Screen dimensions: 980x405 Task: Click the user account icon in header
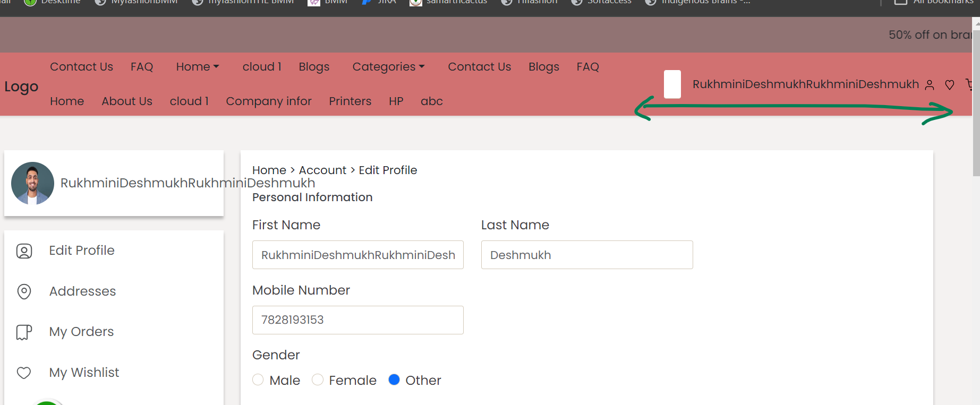point(930,85)
